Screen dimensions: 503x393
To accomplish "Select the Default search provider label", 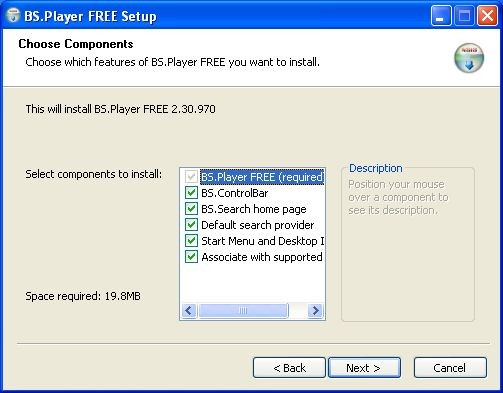I will [257, 225].
